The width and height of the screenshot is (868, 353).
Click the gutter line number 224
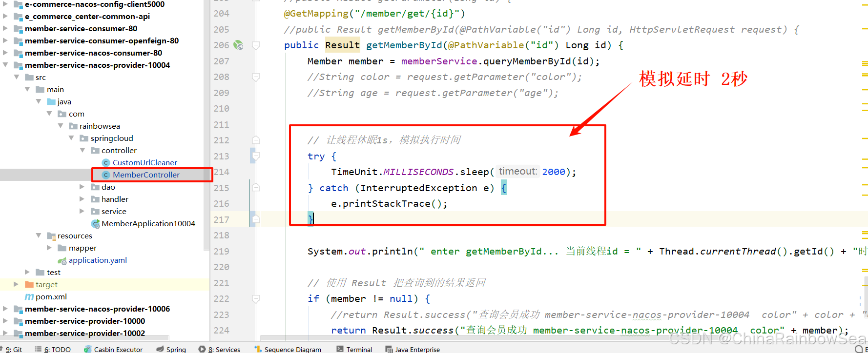pos(221,331)
